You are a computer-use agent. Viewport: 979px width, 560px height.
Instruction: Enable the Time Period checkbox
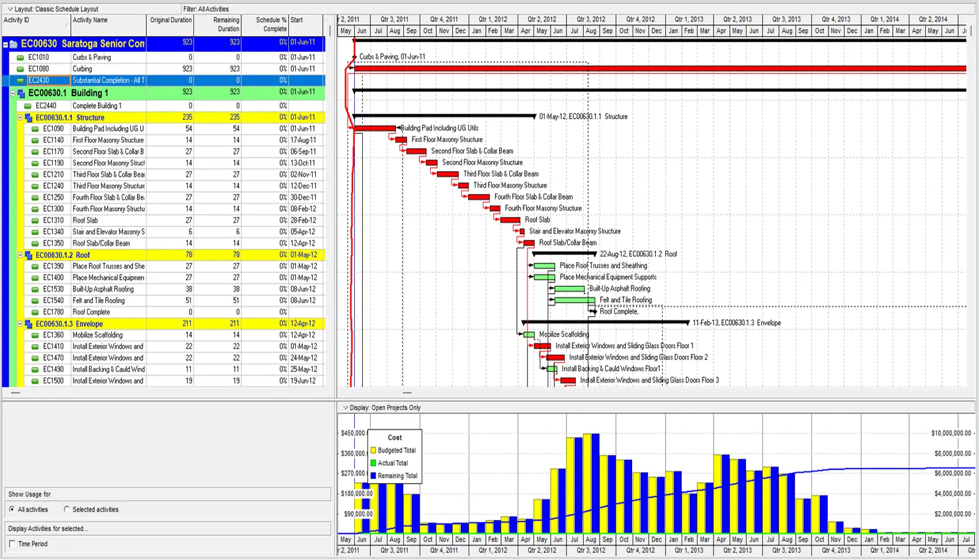12,543
